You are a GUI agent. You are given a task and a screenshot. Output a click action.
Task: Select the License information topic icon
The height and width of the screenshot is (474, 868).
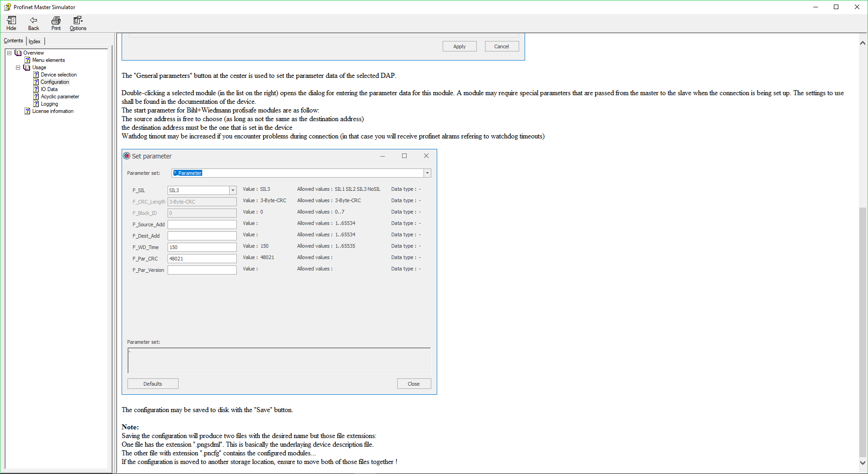pos(27,111)
